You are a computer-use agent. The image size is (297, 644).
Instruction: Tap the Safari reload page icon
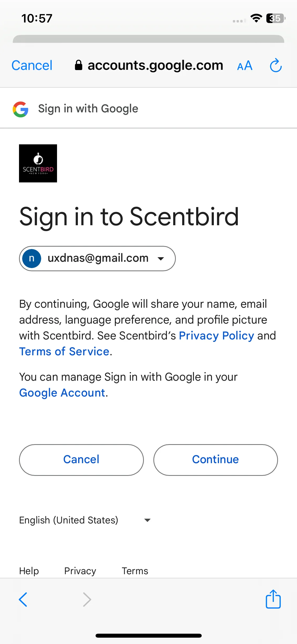(x=276, y=65)
